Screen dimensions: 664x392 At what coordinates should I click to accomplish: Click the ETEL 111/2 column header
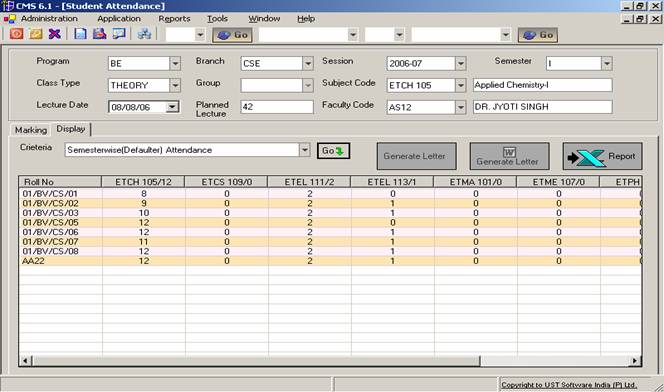pyautogui.click(x=310, y=182)
